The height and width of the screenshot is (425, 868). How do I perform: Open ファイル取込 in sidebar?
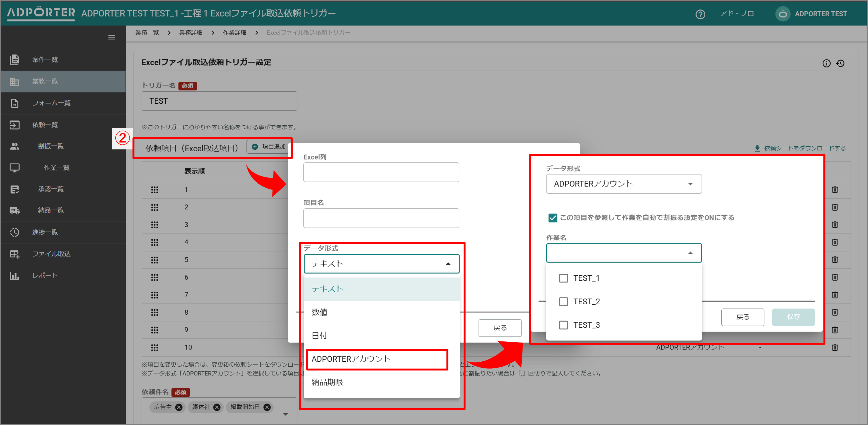click(x=63, y=254)
